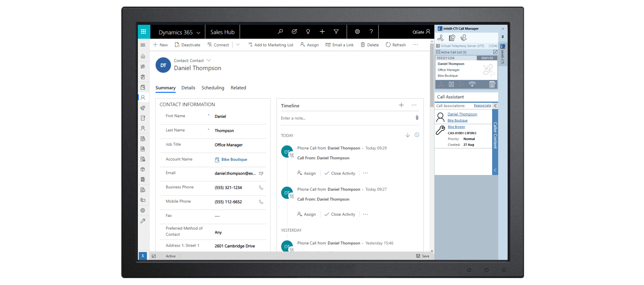Close Activity for the 09:29 call

340,173
